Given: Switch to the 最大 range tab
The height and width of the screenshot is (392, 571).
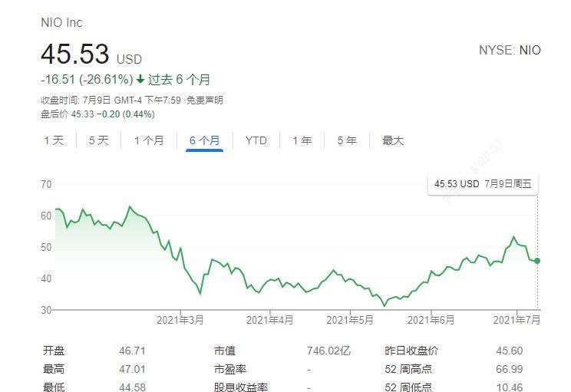Looking at the screenshot, I should [393, 140].
